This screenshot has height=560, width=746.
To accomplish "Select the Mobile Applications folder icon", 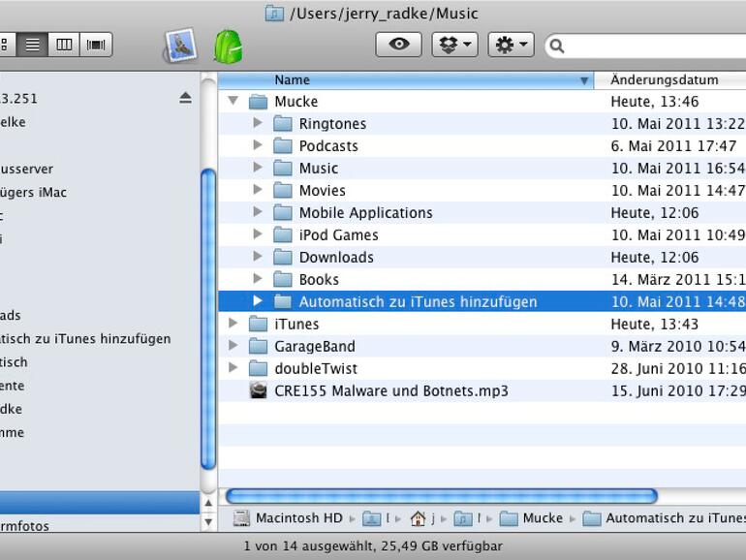I will point(283,213).
